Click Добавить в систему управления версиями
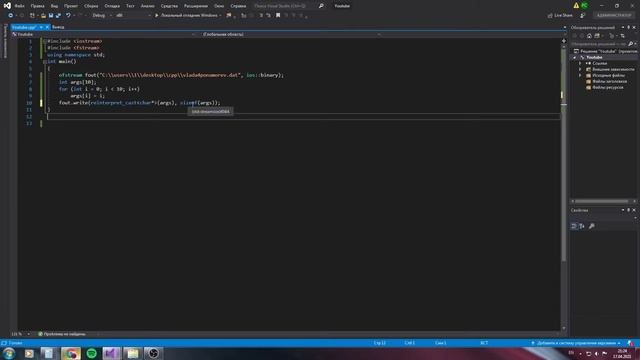This screenshot has height=360, width=640. 576,343
